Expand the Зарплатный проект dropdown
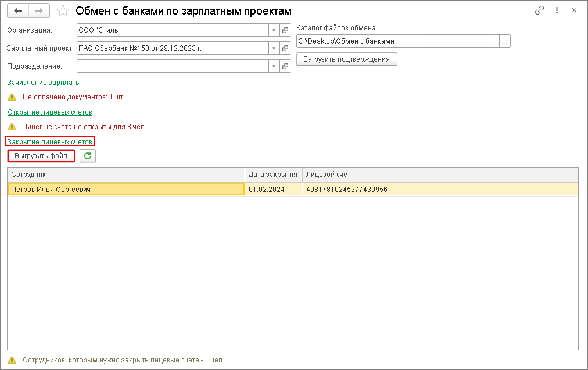The image size is (588, 370). click(274, 48)
